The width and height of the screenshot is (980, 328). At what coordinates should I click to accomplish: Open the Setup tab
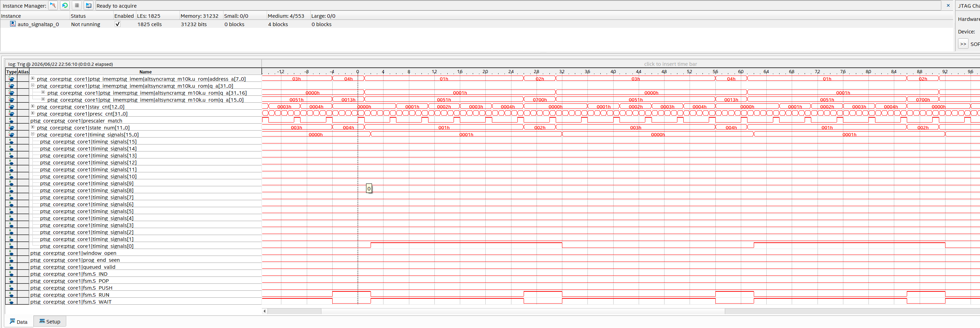click(50, 321)
